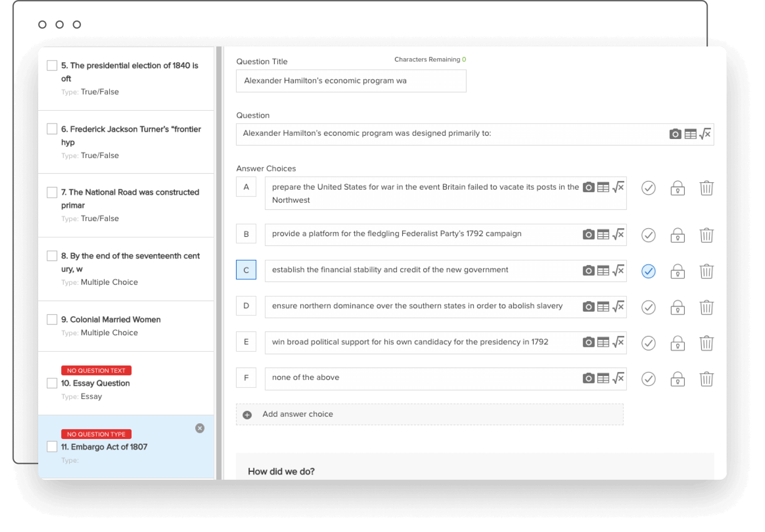Click Add answer choice button
Screen dimensions: 765x532
430,415
